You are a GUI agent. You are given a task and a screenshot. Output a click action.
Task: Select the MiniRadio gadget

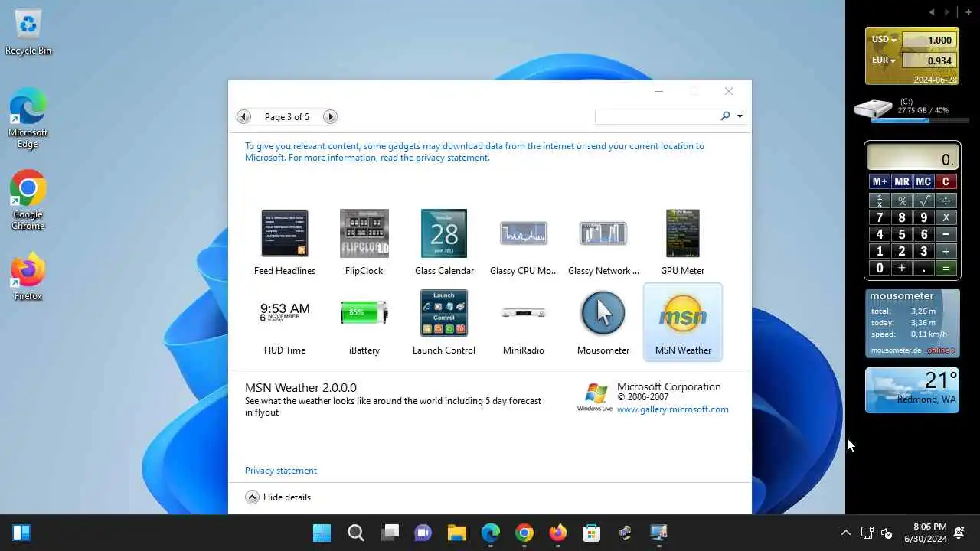(524, 321)
